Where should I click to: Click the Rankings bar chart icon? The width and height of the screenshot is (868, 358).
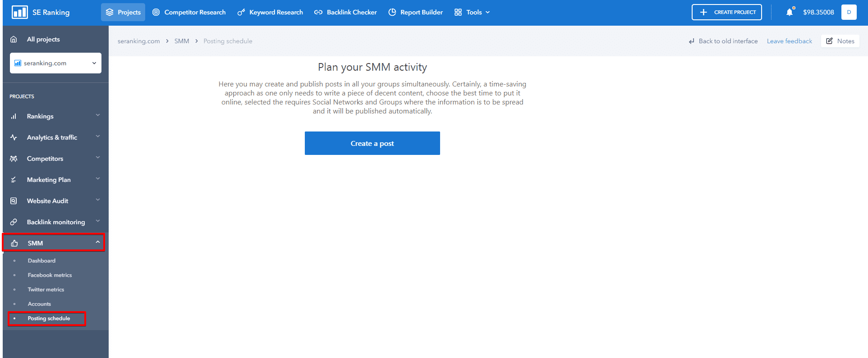pyautogui.click(x=14, y=116)
